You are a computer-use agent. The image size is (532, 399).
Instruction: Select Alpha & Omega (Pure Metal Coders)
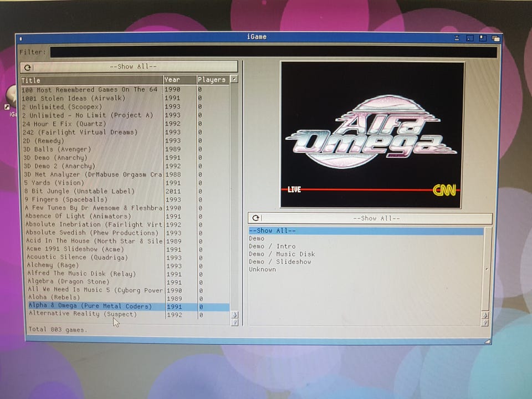click(129, 306)
